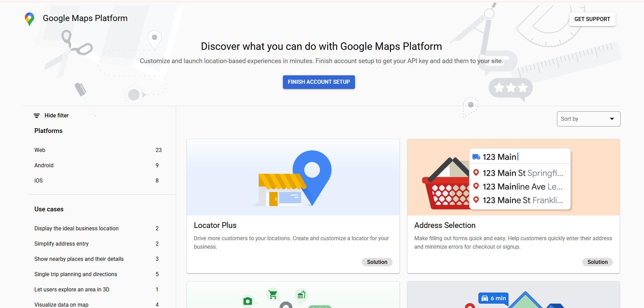This screenshot has height=308, width=644.
Task: Choose Show nearby places and their details
Action: point(79,259)
